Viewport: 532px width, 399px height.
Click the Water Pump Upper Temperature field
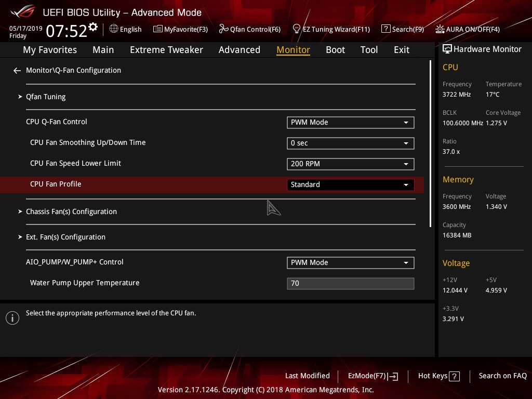pyautogui.click(x=351, y=283)
